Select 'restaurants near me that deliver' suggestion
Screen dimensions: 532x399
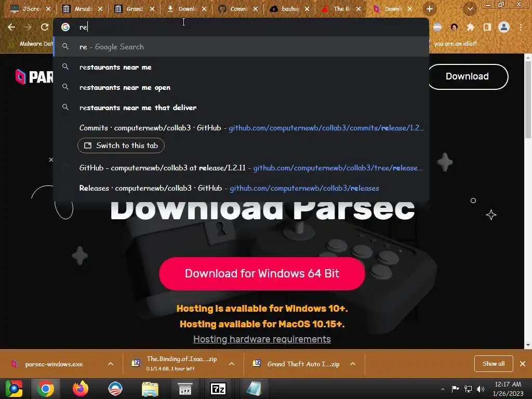tap(241, 108)
